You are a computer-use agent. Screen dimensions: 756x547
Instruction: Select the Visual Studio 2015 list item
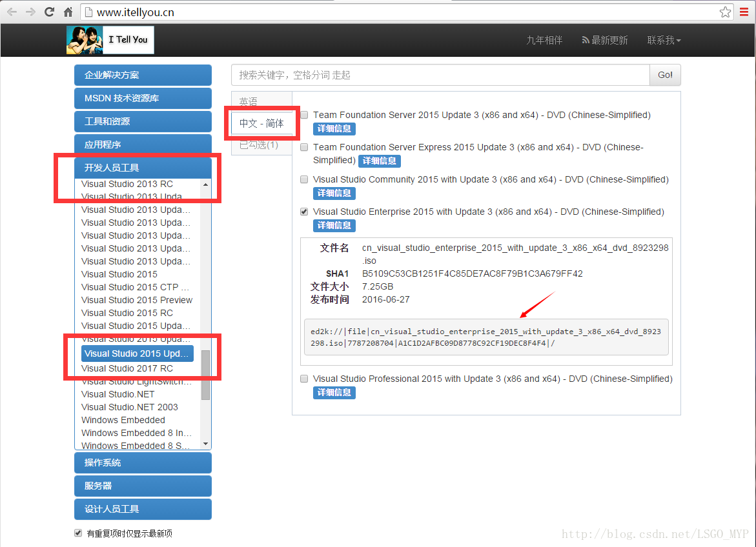click(119, 274)
